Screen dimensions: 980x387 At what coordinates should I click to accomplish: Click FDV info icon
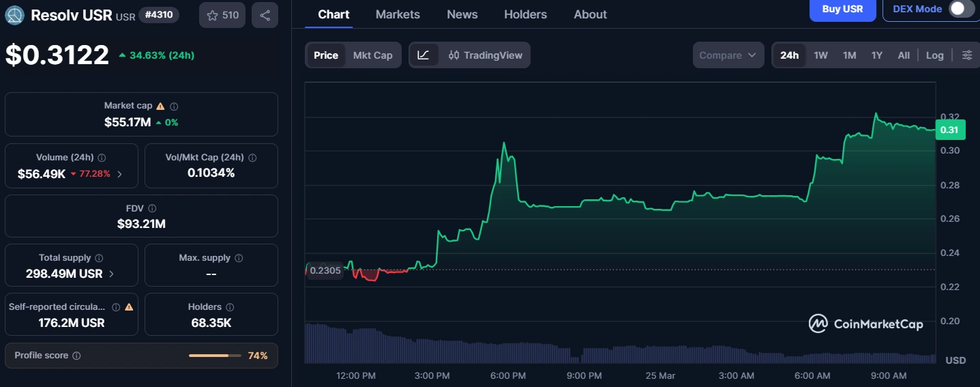[152, 208]
